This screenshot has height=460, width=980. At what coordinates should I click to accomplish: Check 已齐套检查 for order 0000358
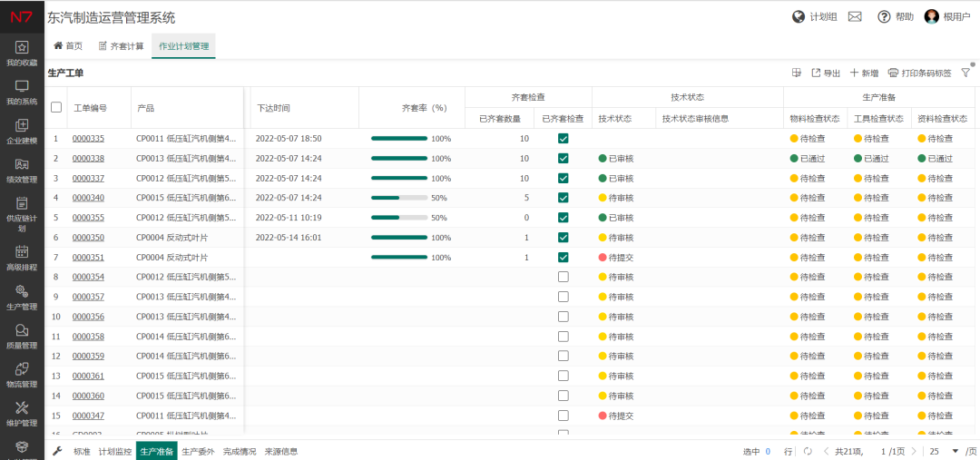[563, 337]
